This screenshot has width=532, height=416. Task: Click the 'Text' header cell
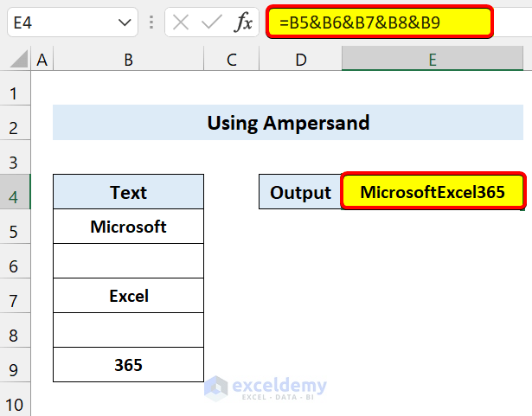[128, 192]
